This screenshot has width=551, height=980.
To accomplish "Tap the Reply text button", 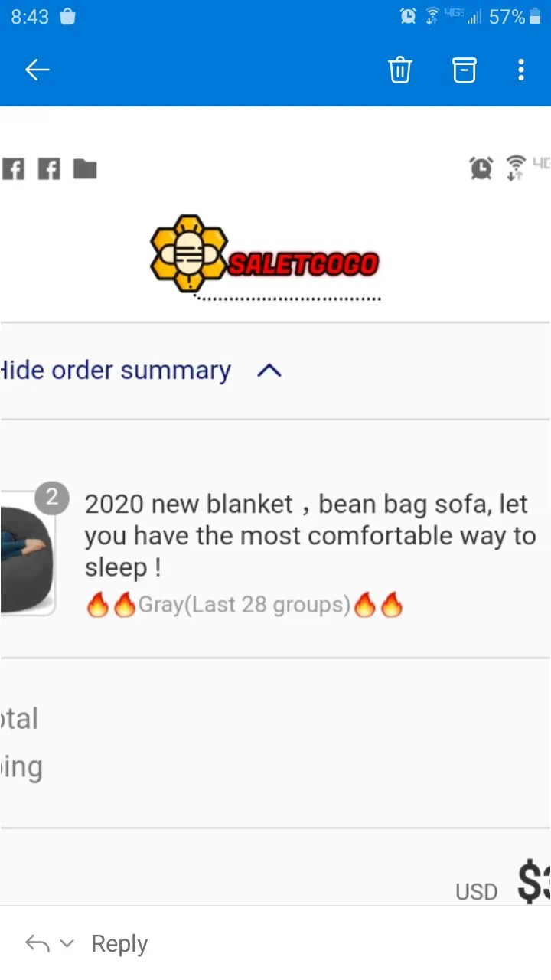I will [119, 944].
